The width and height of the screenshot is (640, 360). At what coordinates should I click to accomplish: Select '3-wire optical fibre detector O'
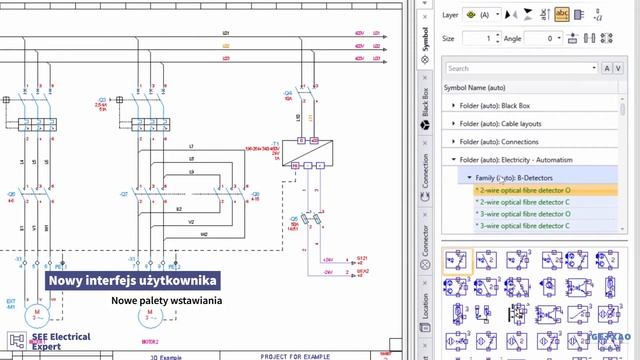546,214
